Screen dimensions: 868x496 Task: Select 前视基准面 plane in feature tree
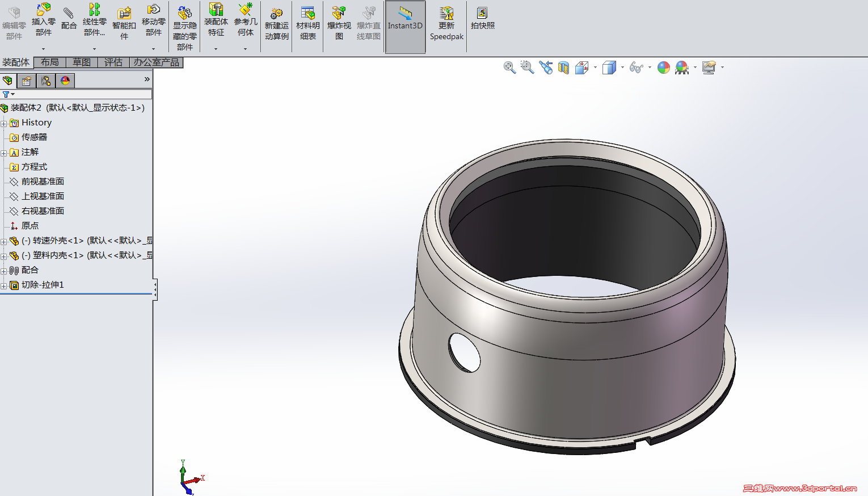pyautogui.click(x=43, y=182)
